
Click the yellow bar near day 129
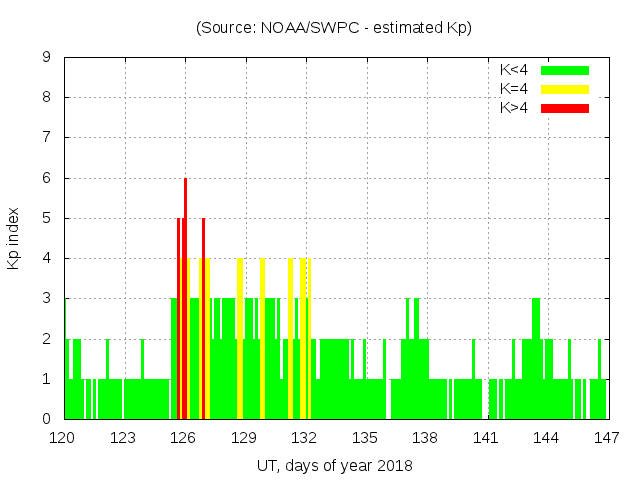[240, 340]
